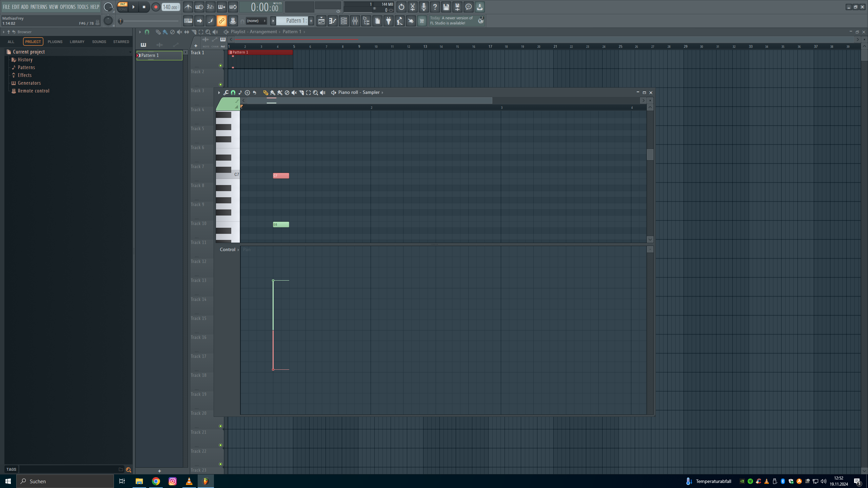Viewport: 868px width, 488px height.
Task: Add new pattern with plus button
Action: pos(311,21)
